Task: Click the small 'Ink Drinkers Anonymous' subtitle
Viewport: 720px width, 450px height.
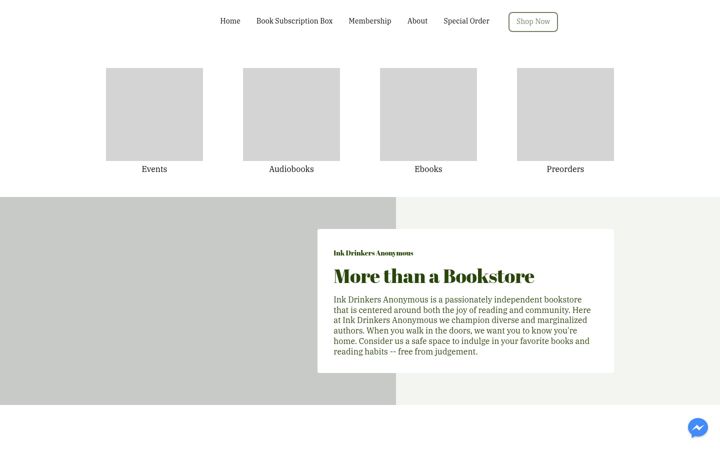Action: coord(373,253)
